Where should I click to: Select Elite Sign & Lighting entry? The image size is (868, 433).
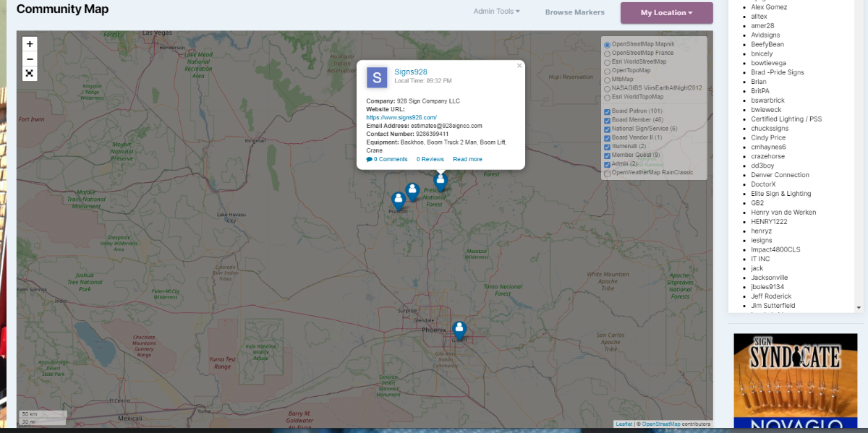pos(781,194)
